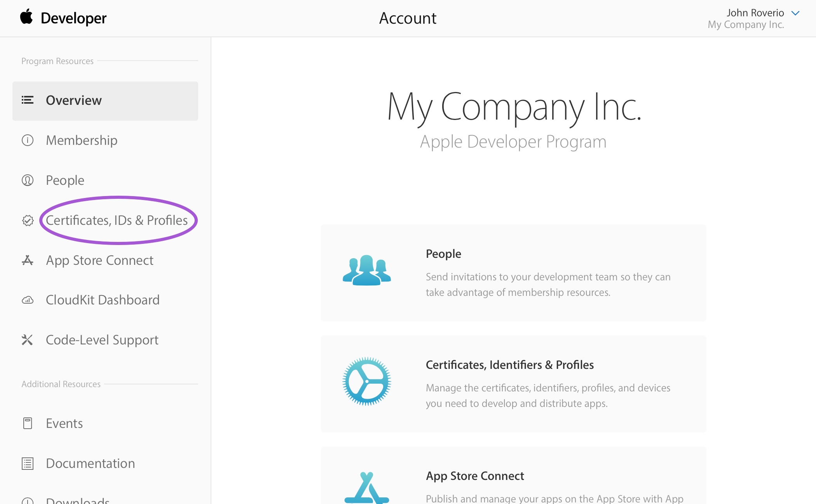This screenshot has width=816, height=504.
Task: Click the Account page title
Action: (x=408, y=18)
